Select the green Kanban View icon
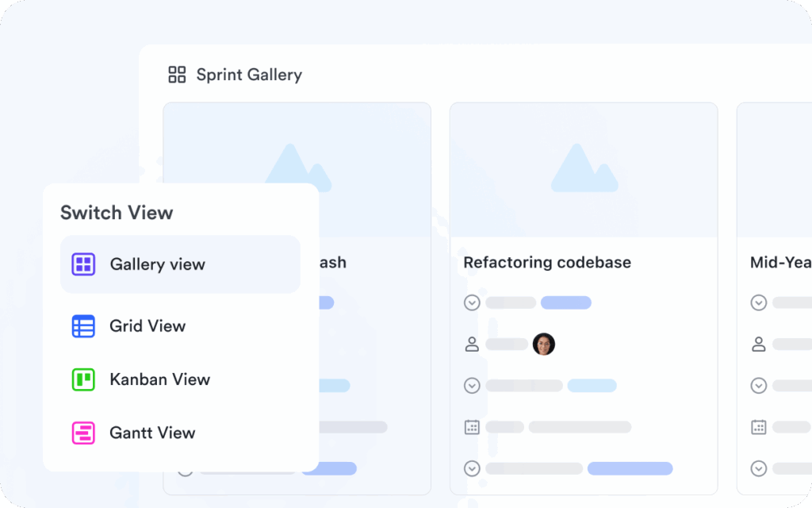Image resolution: width=812 pixels, height=508 pixels. (82, 379)
